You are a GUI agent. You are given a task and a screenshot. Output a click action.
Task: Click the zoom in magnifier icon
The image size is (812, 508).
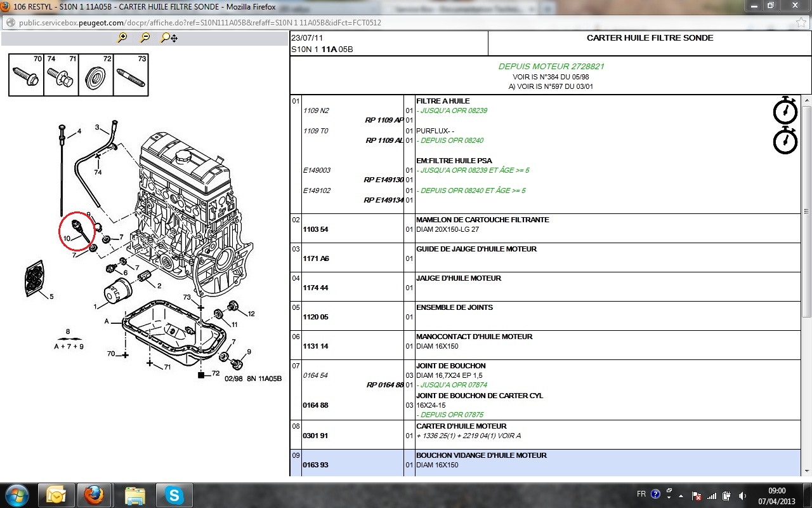click(x=122, y=38)
